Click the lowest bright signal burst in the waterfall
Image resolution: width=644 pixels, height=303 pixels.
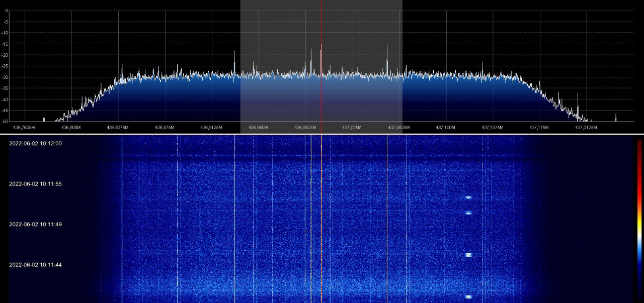pos(468,297)
